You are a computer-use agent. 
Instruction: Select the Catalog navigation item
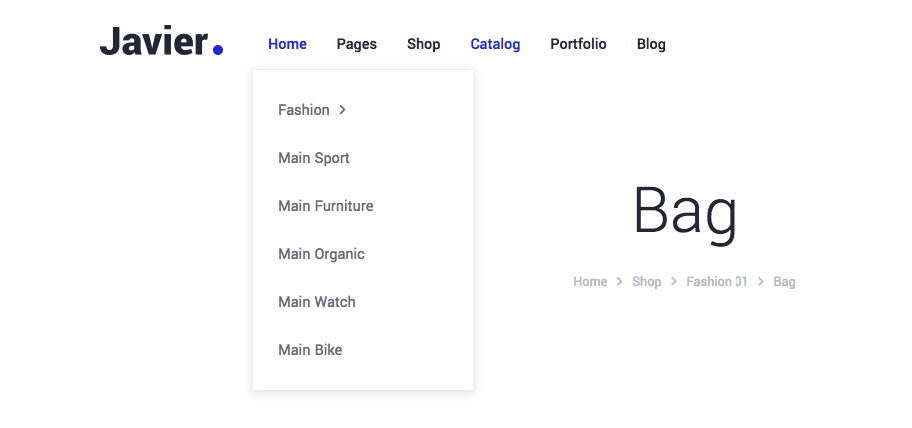[495, 44]
